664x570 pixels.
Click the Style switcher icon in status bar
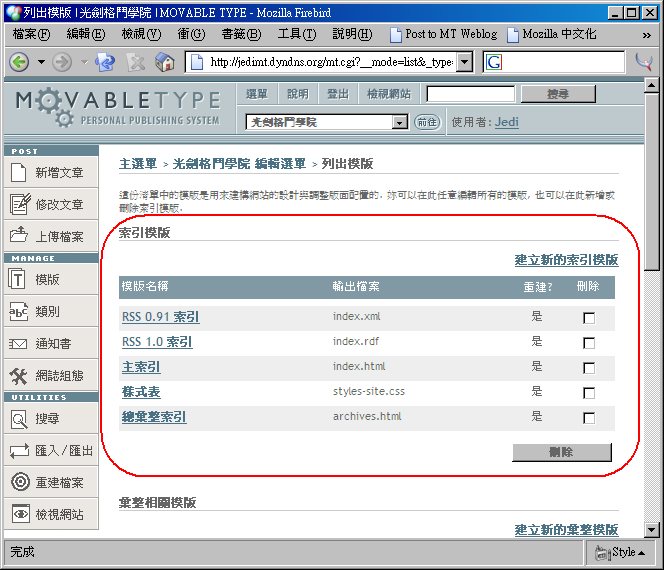tap(602, 553)
